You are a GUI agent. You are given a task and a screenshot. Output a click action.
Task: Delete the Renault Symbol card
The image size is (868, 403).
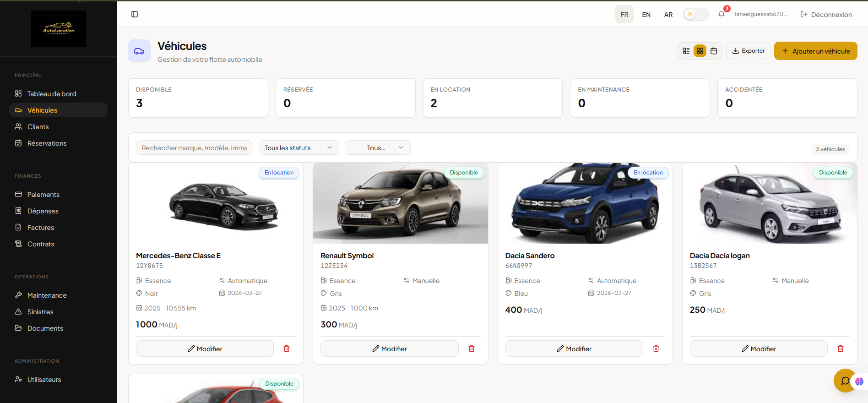click(472, 349)
